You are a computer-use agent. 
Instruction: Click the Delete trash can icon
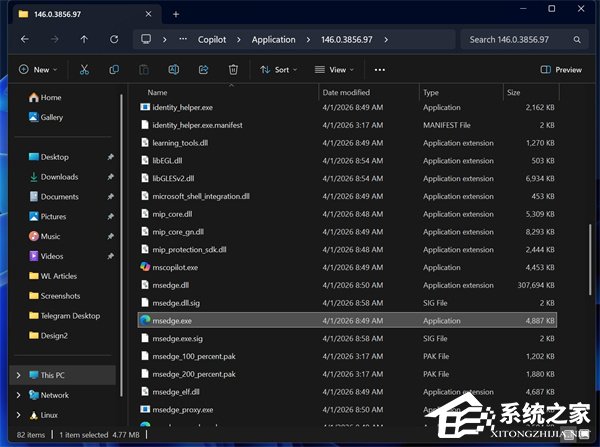[x=233, y=70]
